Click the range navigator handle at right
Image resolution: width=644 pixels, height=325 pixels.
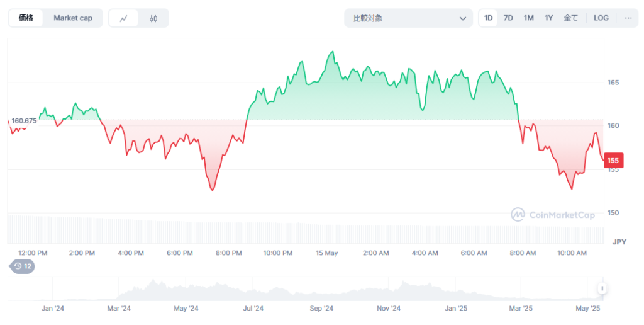(x=602, y=288)
